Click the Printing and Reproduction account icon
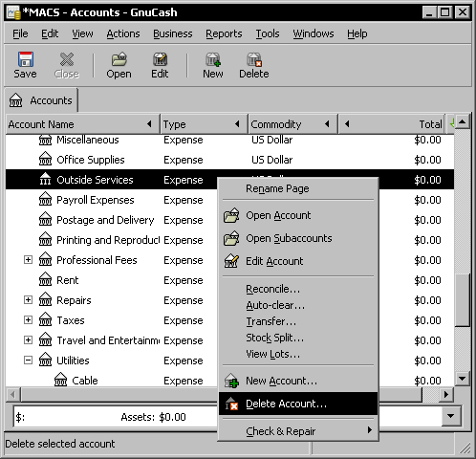 [45, 240]
